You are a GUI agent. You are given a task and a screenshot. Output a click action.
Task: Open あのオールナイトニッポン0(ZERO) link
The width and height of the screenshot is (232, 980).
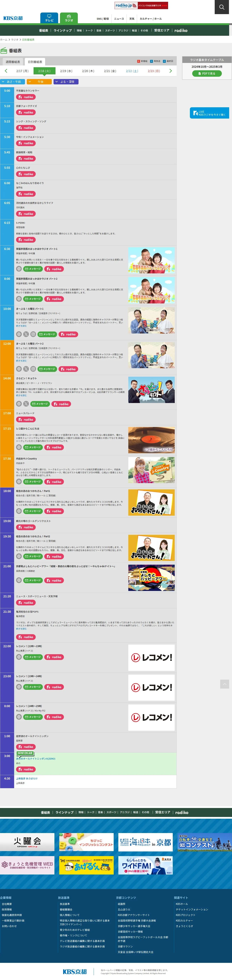pos(36,759)
